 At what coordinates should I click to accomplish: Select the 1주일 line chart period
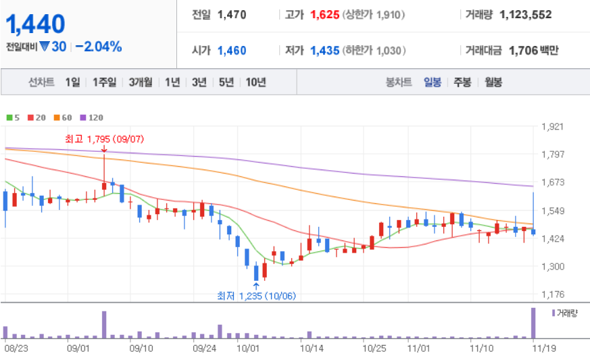coord(105,82)
